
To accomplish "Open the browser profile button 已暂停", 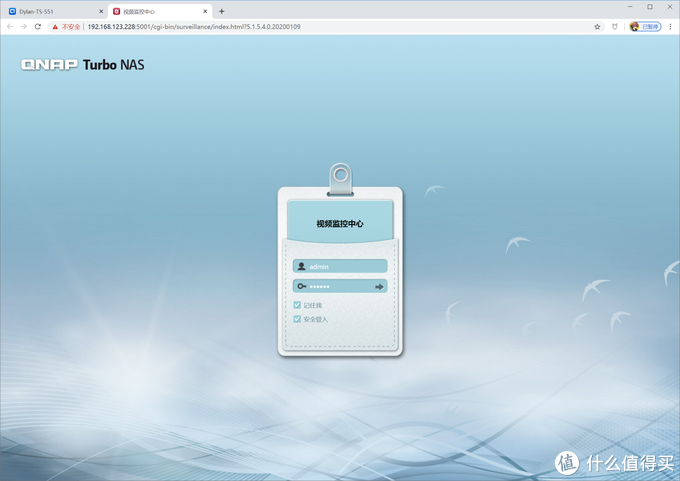I will pyautogui.click(x=645, y=27).
